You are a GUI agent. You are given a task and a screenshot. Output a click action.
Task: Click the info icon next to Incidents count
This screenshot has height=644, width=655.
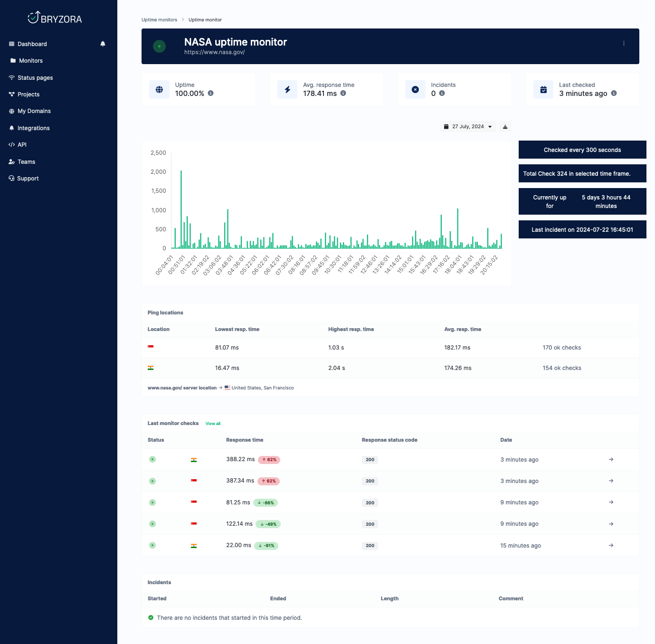pyautogui.click(x=442, y=94)
